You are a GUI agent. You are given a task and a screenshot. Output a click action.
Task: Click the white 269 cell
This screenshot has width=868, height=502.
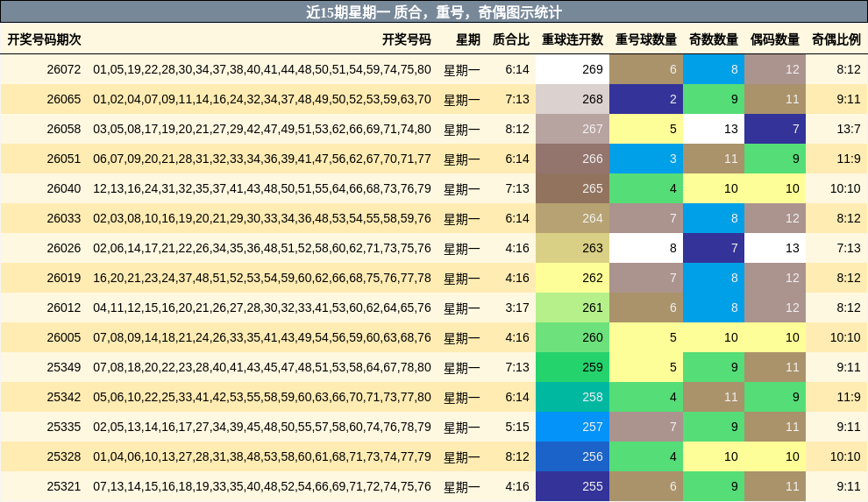[573, 69]
